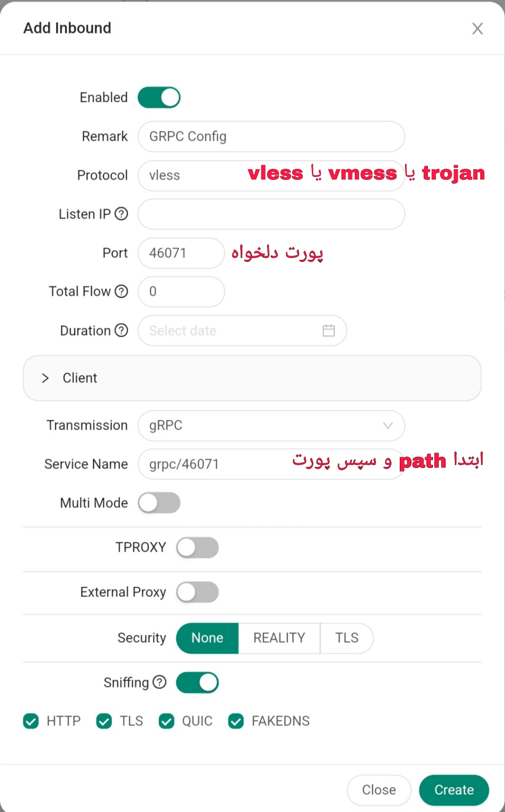Click the Total Flow help icon

pyautogui.click(x=121, y=291)
